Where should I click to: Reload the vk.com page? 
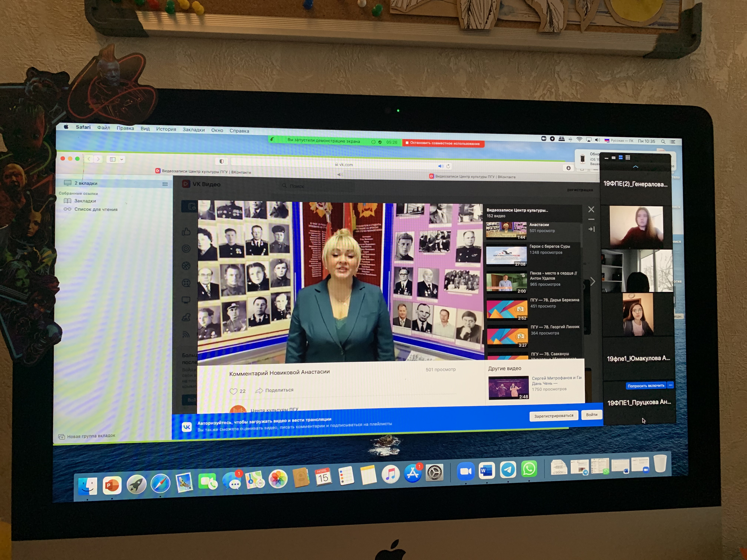(x=448, y=166)
